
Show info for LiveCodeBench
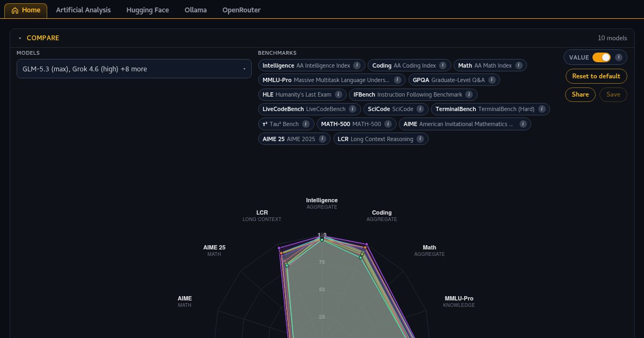point(352,109)
